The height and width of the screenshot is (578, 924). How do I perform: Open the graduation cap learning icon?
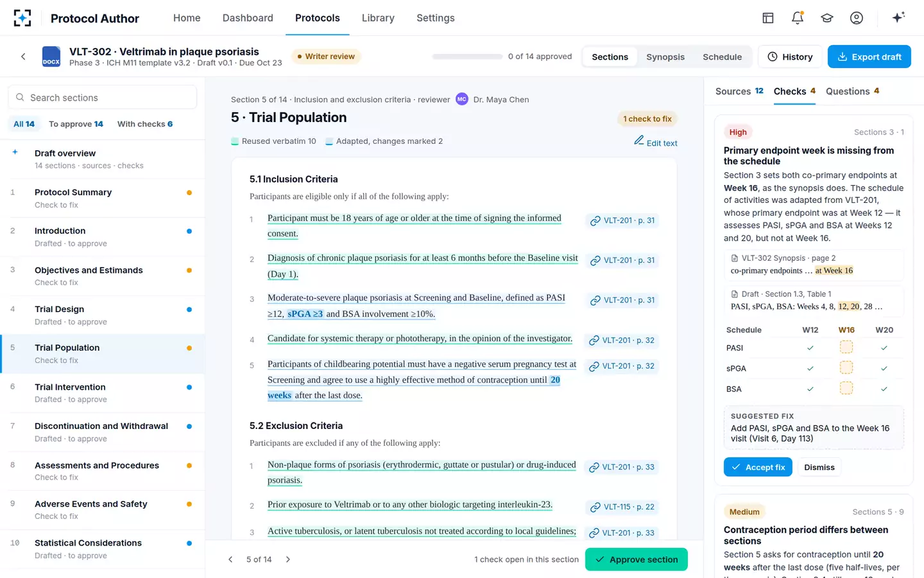[827, 18]
